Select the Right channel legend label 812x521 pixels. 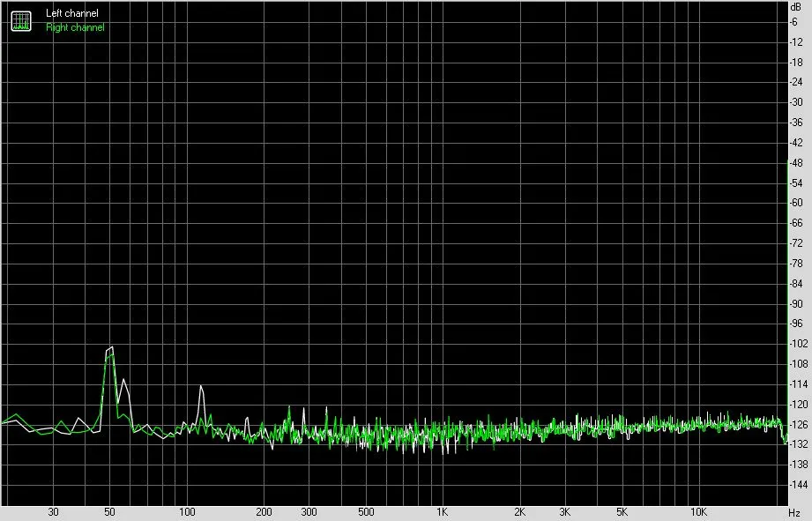pyautogui.click(x=75, y=27)
